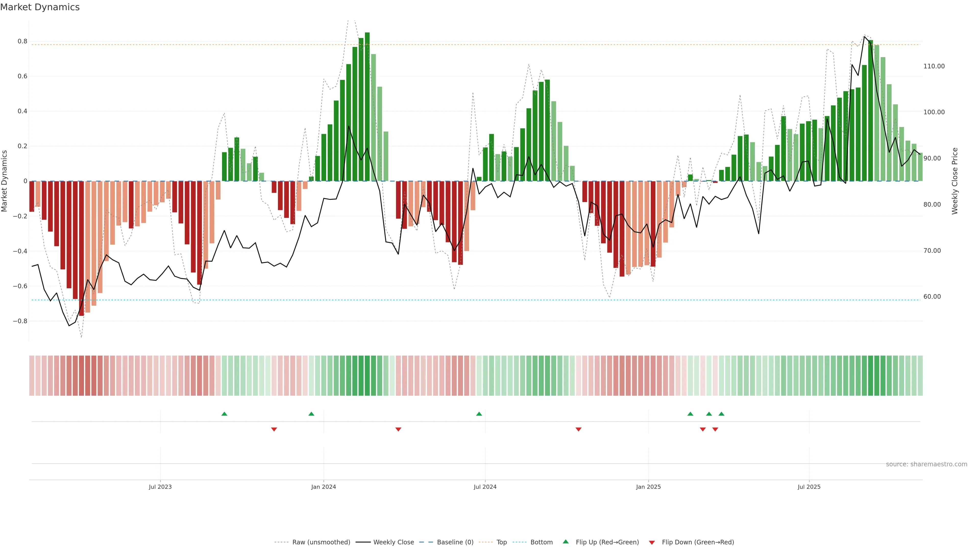
Task: Click the first green flip-up marker
Action: click(x=225, y=414)
